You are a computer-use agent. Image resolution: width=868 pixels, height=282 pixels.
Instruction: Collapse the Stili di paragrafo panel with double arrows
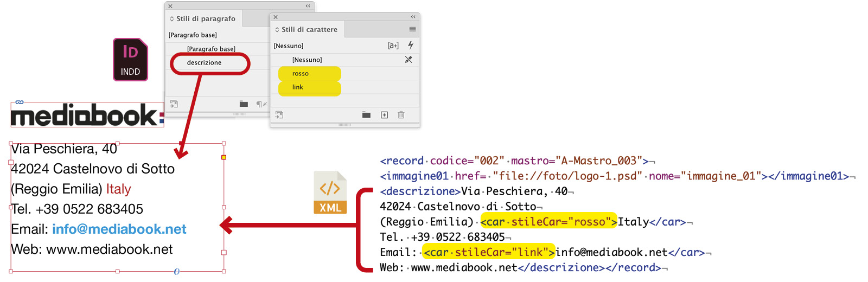(308, 6)
